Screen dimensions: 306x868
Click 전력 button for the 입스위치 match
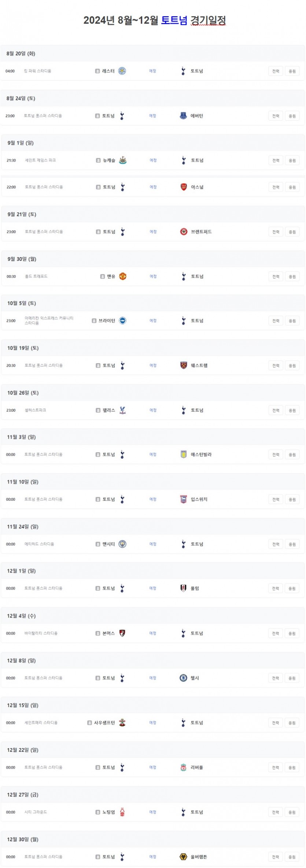276,499
